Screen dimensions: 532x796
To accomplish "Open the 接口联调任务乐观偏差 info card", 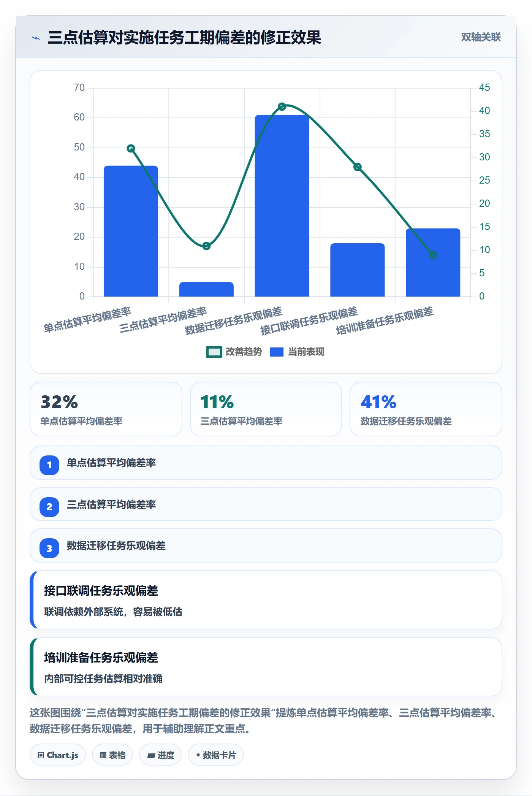I will coord(266,600).
